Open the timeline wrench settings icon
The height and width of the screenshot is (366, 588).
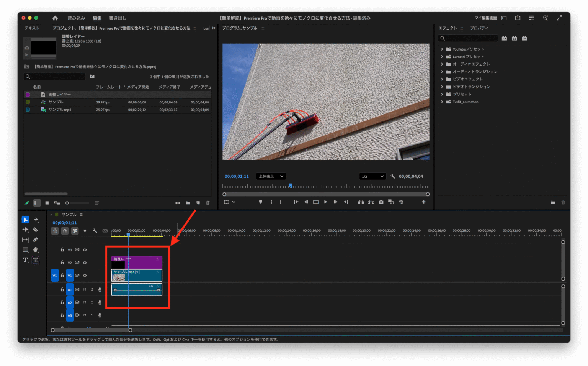95,231
